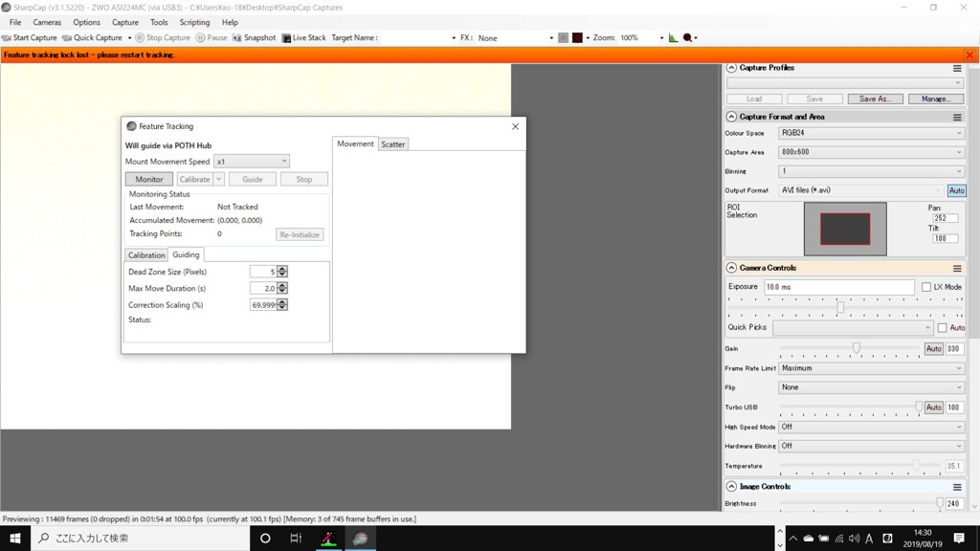Open Capture Profiles hamburger menu
This screenshot has width=980, height=551.
click(956, 69)
